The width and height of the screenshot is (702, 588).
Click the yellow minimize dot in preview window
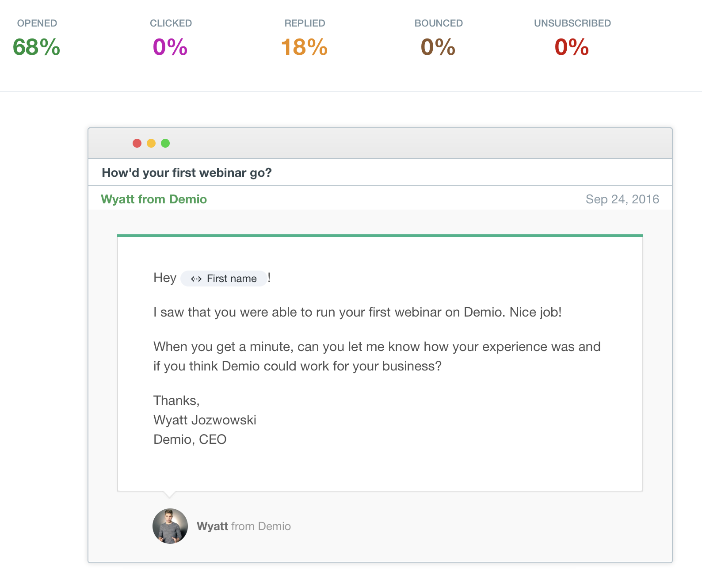point(151,143)
